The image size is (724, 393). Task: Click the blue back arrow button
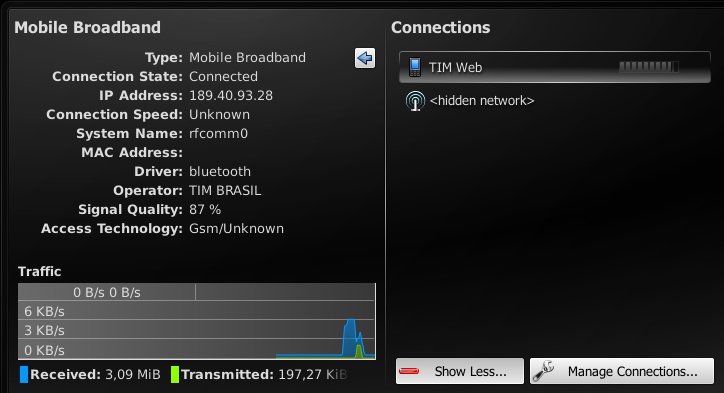pos(365,58)
